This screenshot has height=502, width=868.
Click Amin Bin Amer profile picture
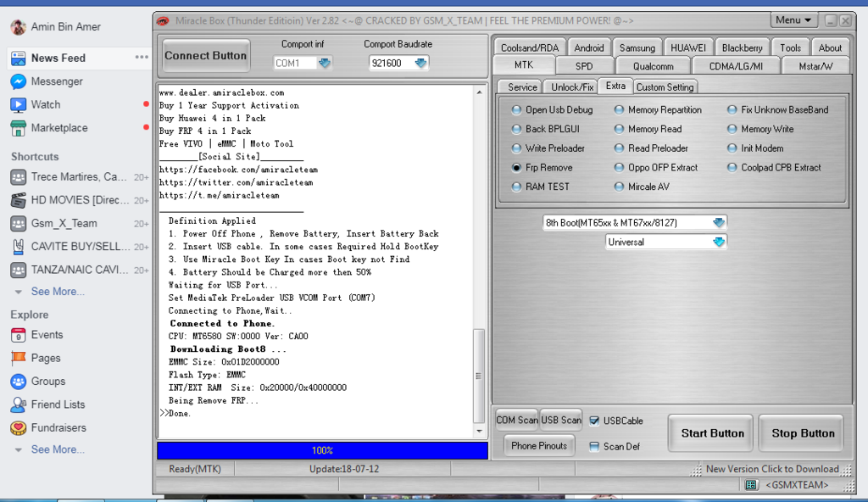(x=19, y=26)
